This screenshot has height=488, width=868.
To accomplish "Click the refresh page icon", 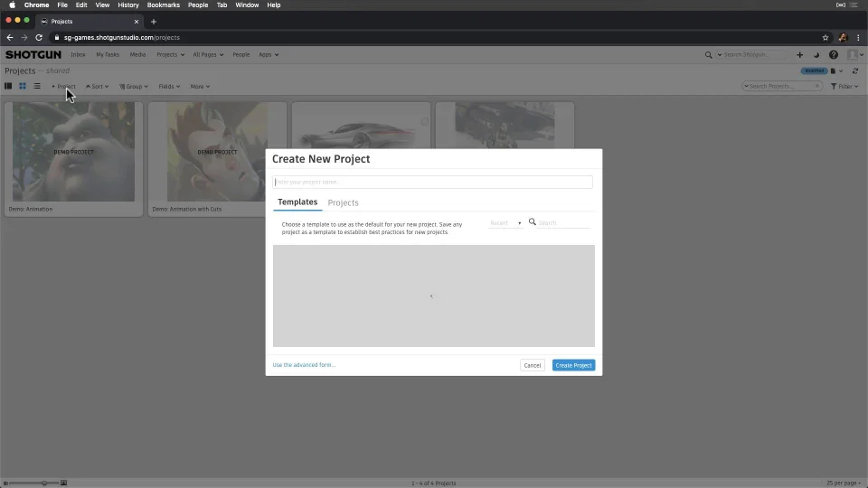I will click(855, 70).
